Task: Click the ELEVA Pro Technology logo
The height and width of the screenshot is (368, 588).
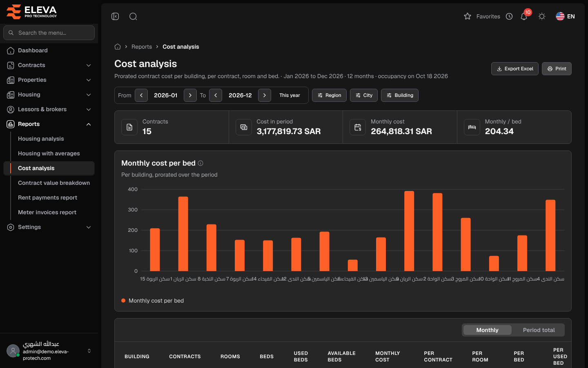Action: tap(32, 11)
